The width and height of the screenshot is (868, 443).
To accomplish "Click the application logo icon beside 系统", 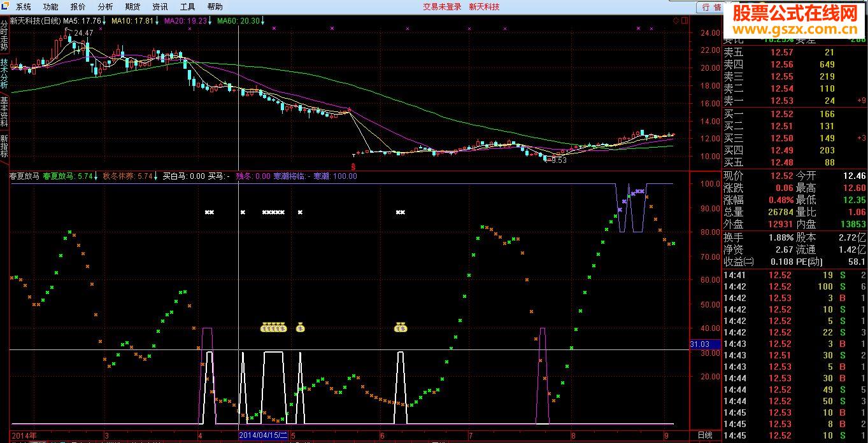I will click(x=6, y=6).
